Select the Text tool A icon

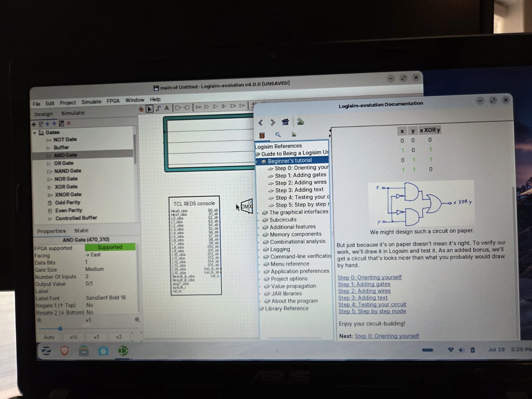point(167,108)
